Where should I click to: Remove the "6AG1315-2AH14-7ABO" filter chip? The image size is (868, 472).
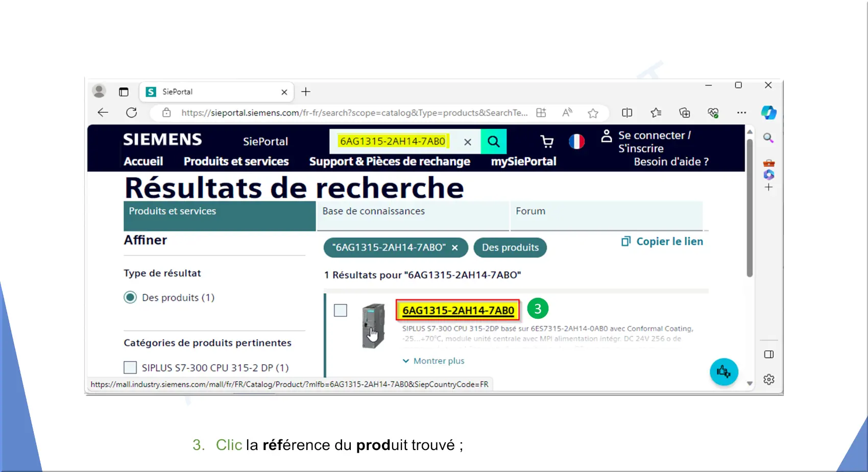pyautogui.click(x=454, y=247)
